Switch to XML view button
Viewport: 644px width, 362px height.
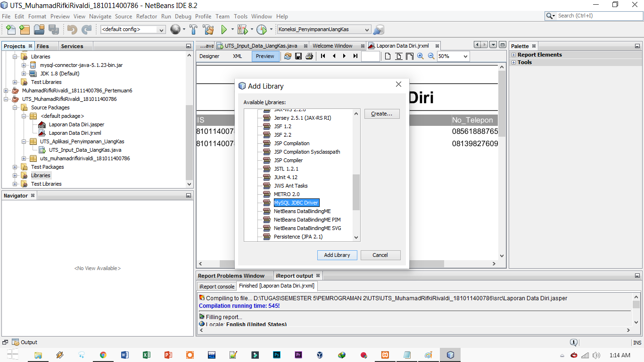[x=238, y=56]
